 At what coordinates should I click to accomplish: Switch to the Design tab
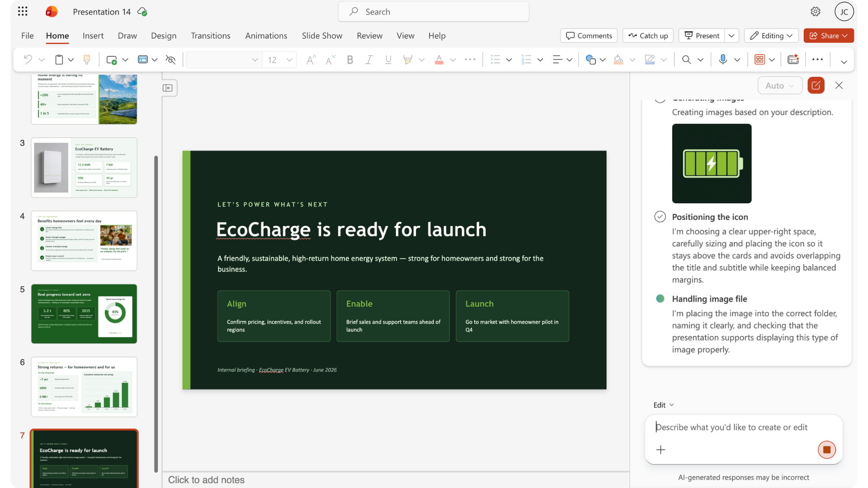click(x=164, y=36)
